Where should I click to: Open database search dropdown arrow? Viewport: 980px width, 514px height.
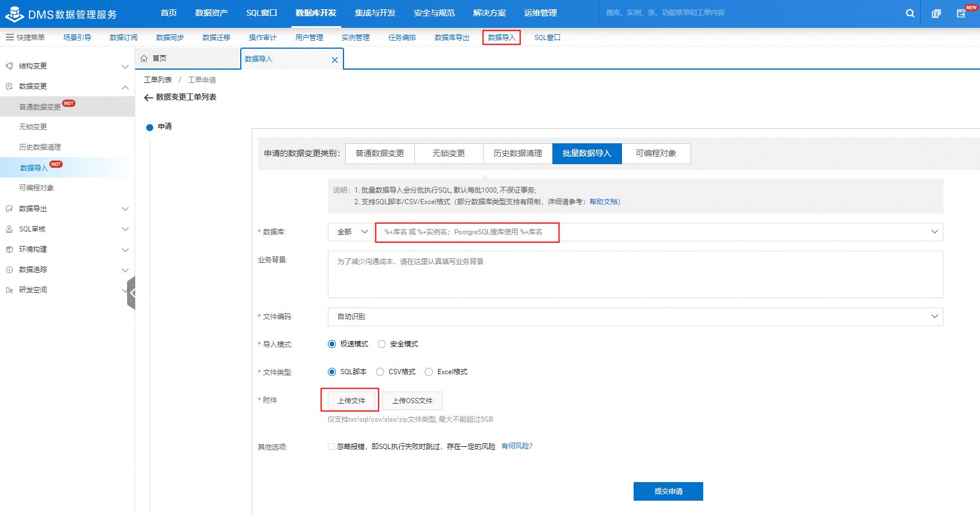(x=934, y=232)
